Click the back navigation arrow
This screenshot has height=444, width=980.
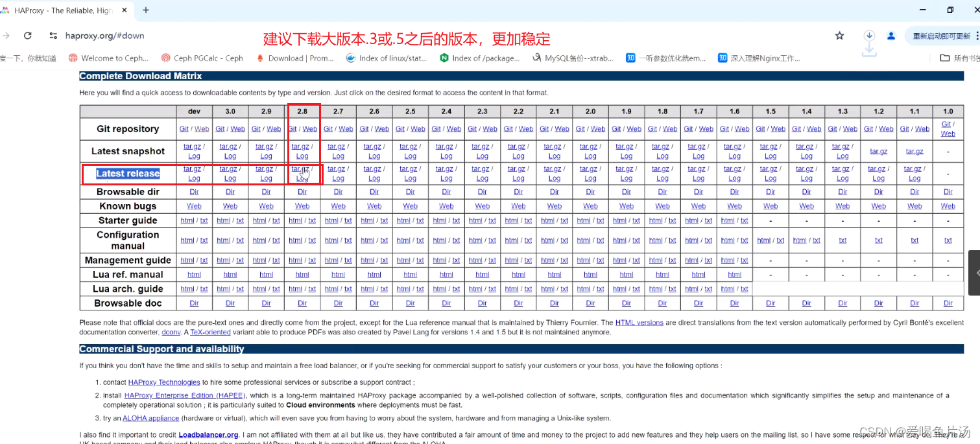(5, 36)
